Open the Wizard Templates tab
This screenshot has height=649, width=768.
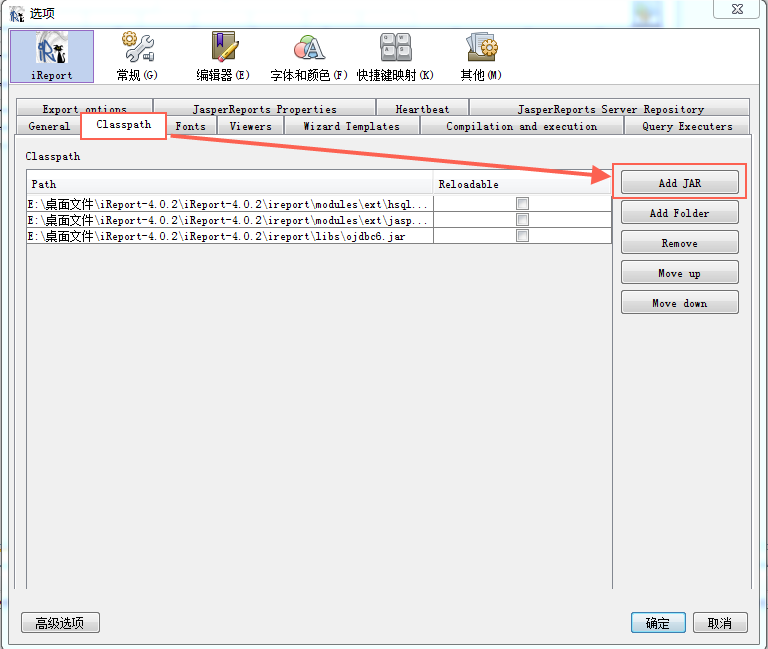pos(351,126)
